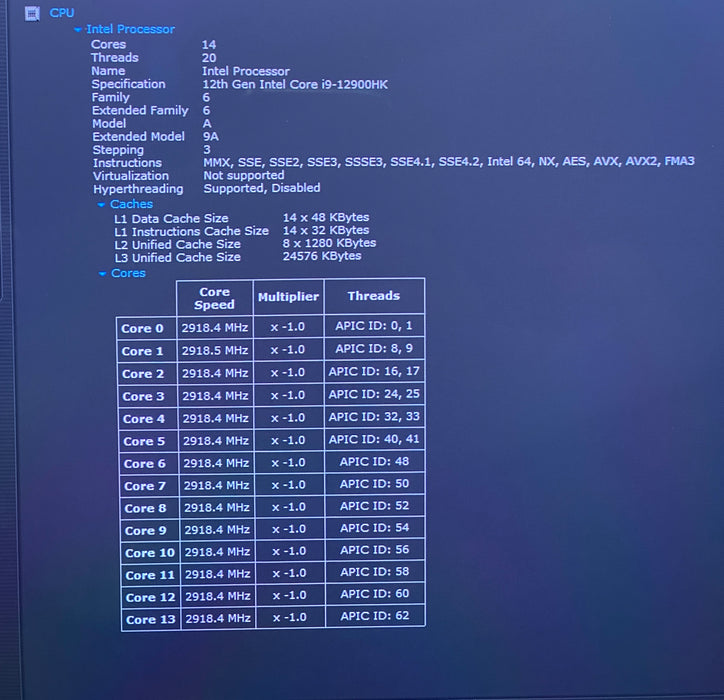
Task: Collapse the Caches section arrow
Action: pos(101,205)
